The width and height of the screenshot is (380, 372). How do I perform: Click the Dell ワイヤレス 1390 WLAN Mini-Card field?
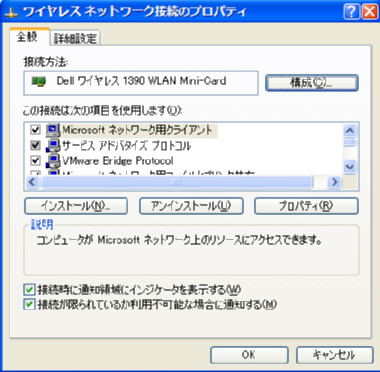pos(141,83)
